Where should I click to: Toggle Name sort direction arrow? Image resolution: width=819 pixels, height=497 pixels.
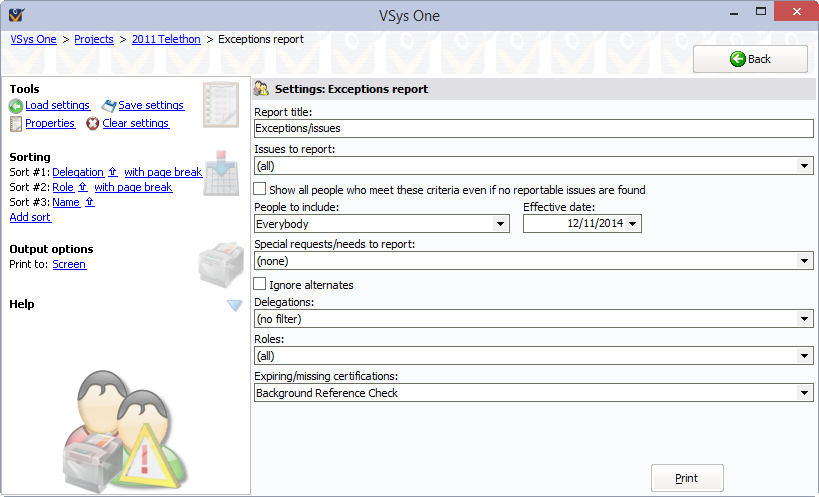pos(90,202)
